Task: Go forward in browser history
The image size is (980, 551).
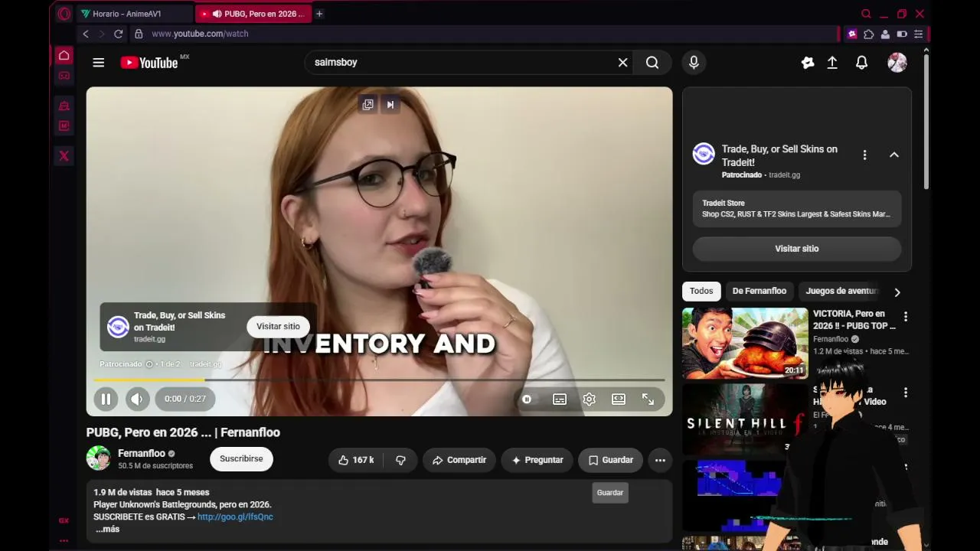Action: 101,34
